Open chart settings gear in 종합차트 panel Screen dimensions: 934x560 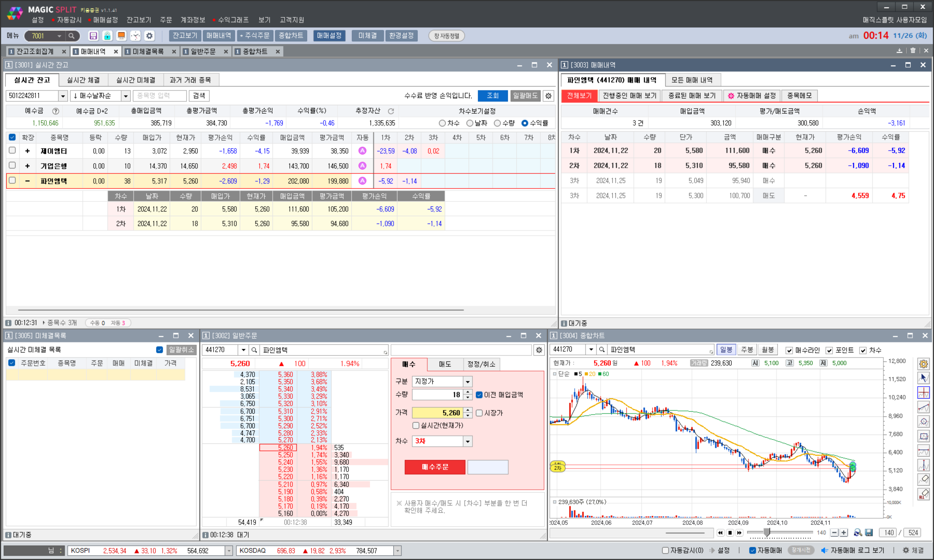click(x=923, y=364)
